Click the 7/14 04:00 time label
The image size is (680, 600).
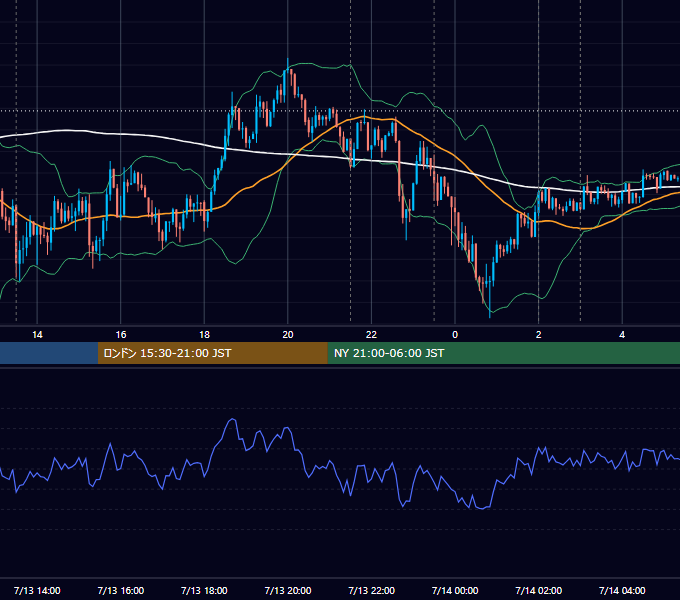tap(622, 590)
